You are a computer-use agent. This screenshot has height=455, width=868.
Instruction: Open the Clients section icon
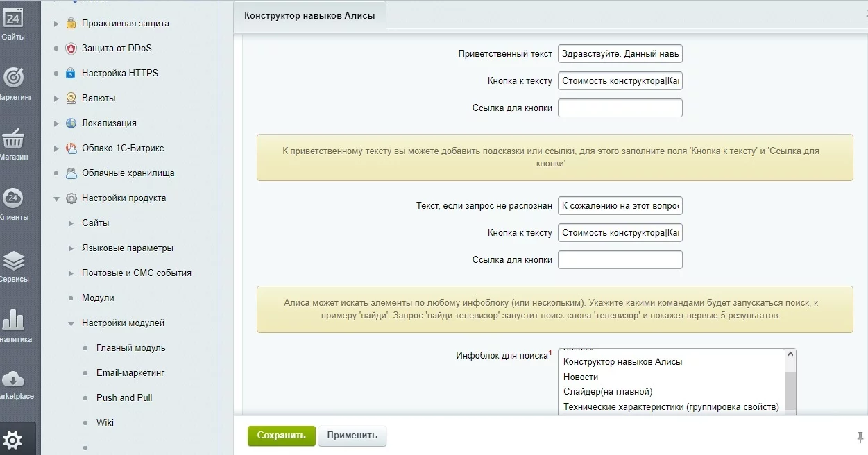point(13,200)
